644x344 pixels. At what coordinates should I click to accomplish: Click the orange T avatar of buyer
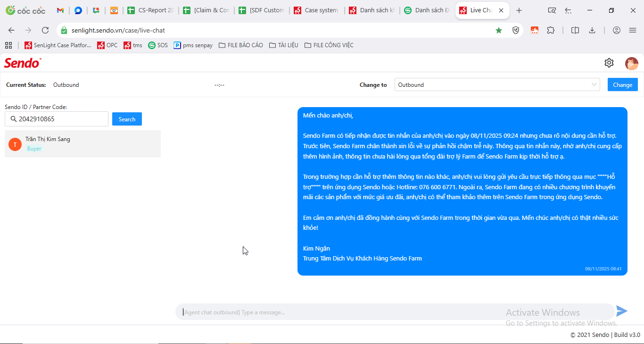click(x=15, y=144)
